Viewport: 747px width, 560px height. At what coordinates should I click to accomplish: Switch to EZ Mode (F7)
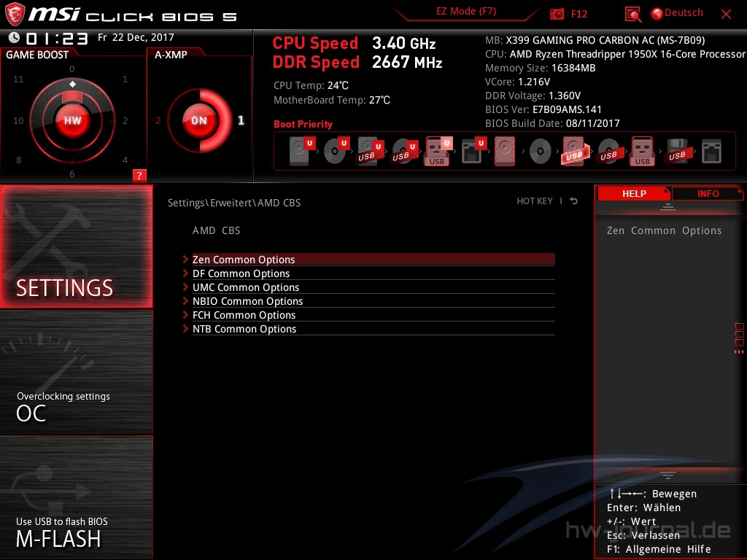click(466, 12)
